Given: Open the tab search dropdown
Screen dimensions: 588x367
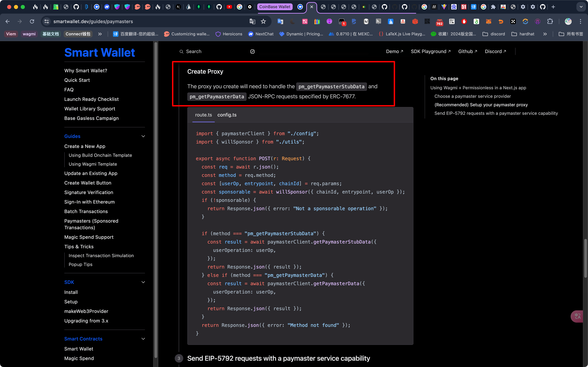Looking at the screenshot, I should (581, 7).
